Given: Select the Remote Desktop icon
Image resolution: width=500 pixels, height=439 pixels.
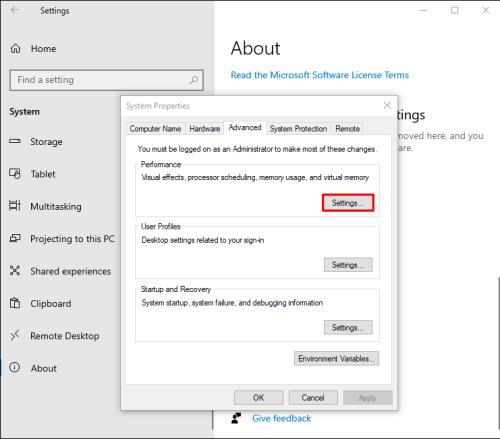Looking at the screenshot, I should coord(15,335).
